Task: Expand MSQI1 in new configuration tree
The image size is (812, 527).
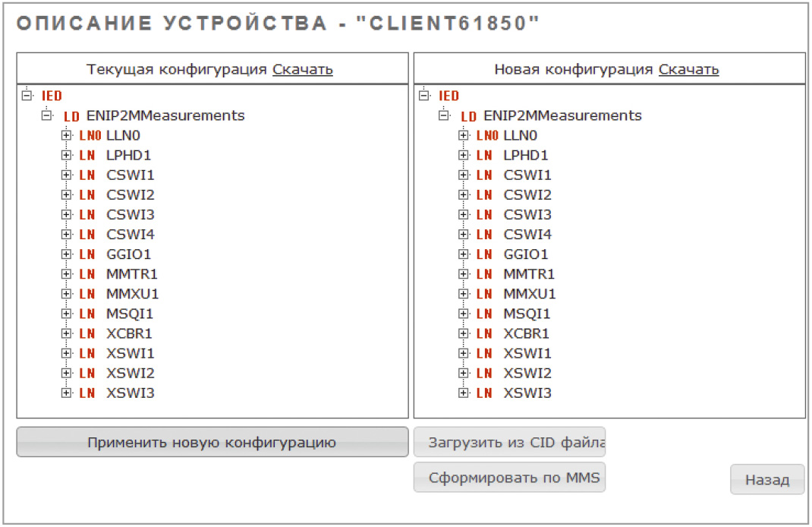Action: click(464, 314)
